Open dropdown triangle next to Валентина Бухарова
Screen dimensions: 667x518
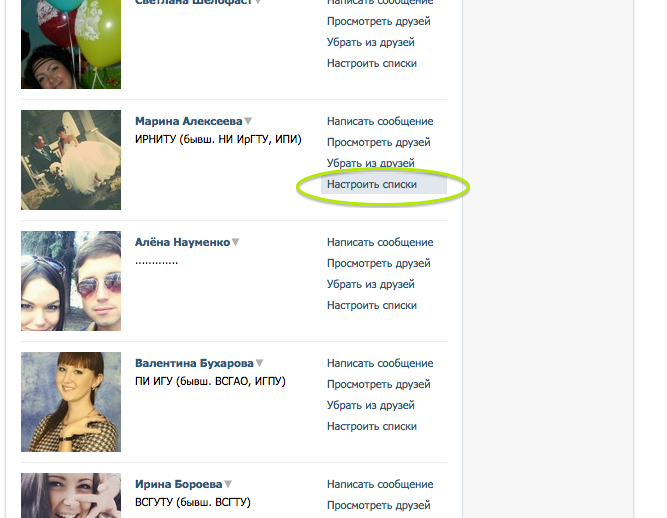(x=259, y=363)
